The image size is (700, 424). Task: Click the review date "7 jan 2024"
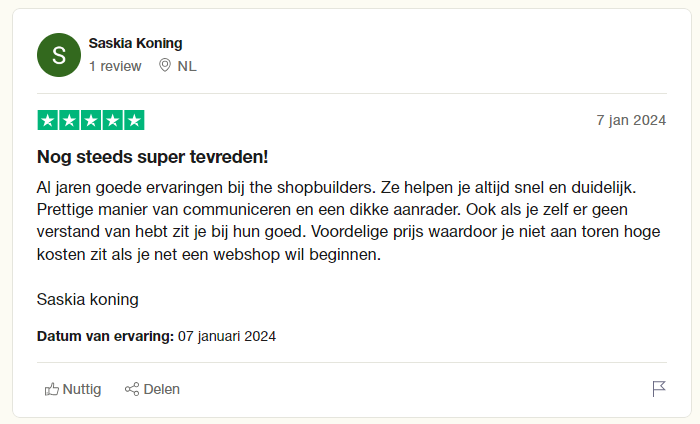coord(630,120)
